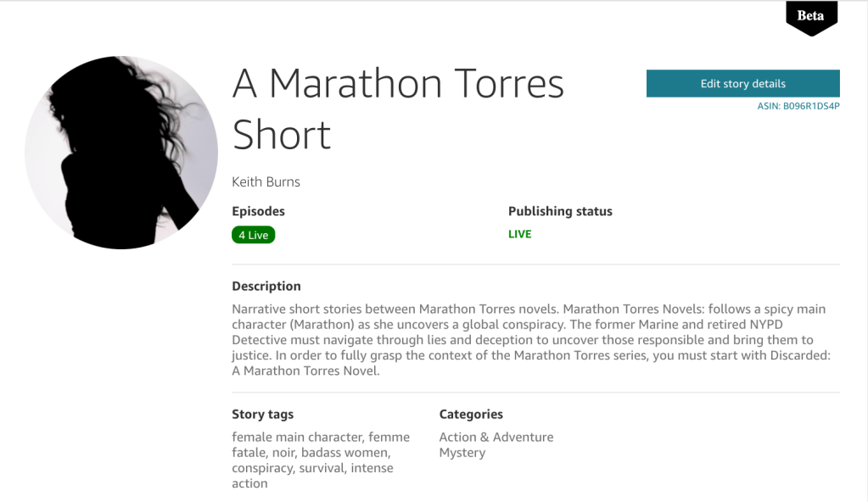868x502 pixels.
Task: Click the story title heading
Action: click(x=398, y=109)
